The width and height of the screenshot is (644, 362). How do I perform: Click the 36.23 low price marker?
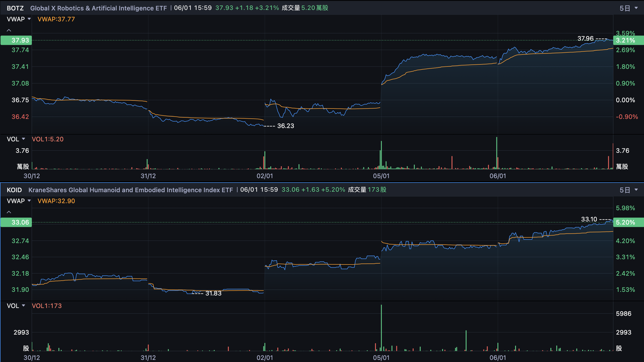[286, 126]
